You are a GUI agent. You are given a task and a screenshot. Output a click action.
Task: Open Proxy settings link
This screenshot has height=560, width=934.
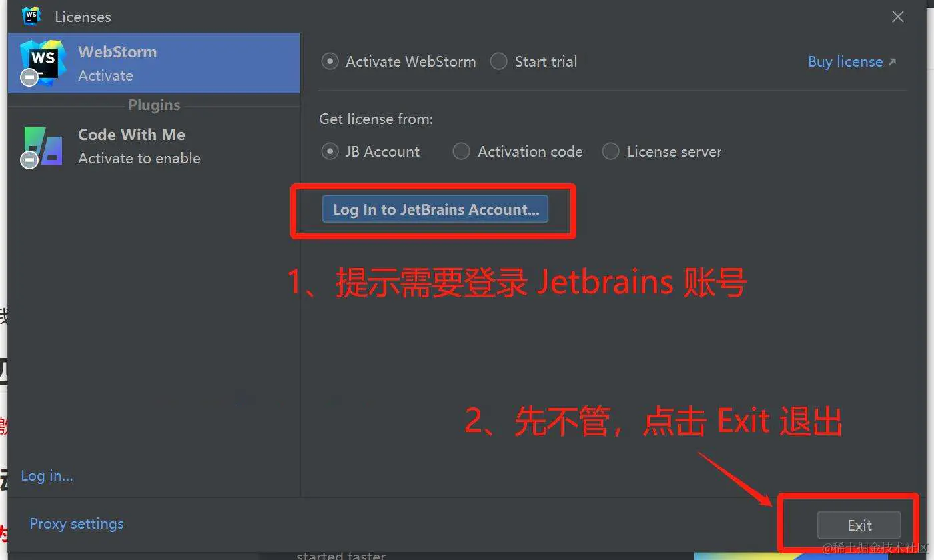pos(77,524)
